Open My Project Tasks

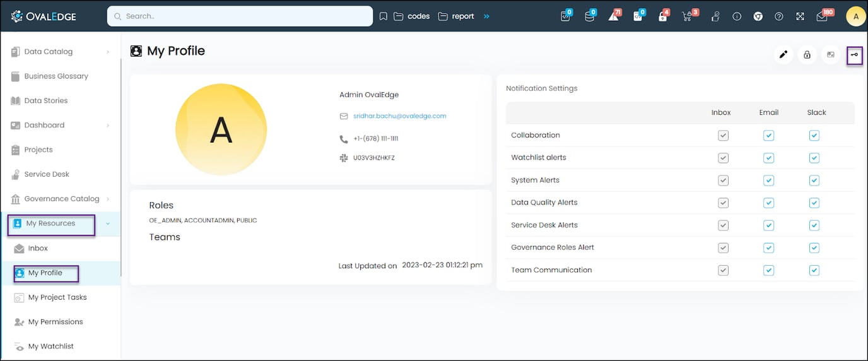pos(57,298)
